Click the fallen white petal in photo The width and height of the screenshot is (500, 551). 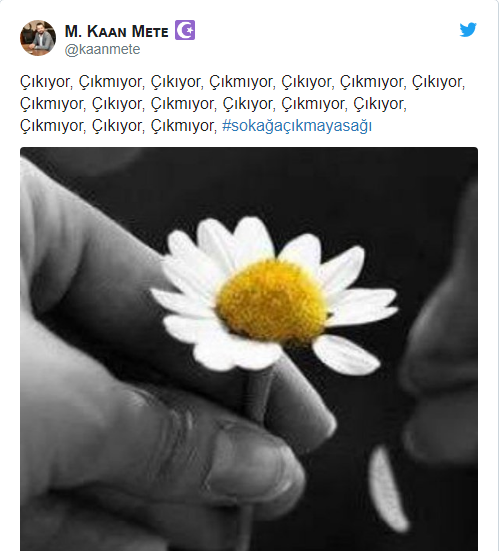(388, 488)
